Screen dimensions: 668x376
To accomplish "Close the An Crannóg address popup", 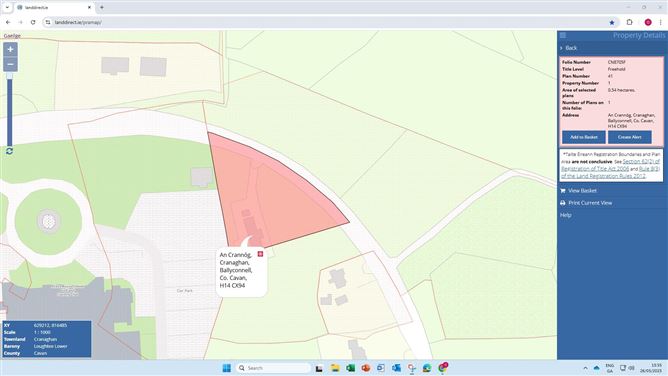I will coord(260,254).
